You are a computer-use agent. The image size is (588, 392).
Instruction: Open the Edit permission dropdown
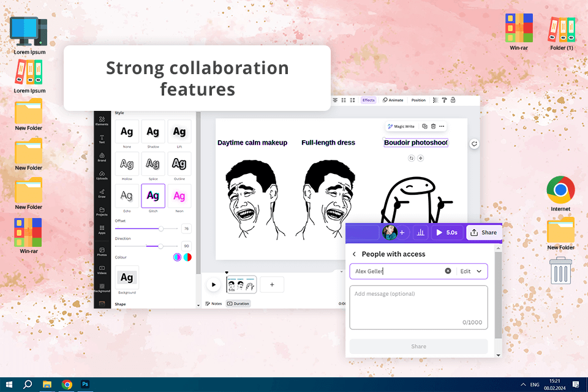[x=471, y=271]
